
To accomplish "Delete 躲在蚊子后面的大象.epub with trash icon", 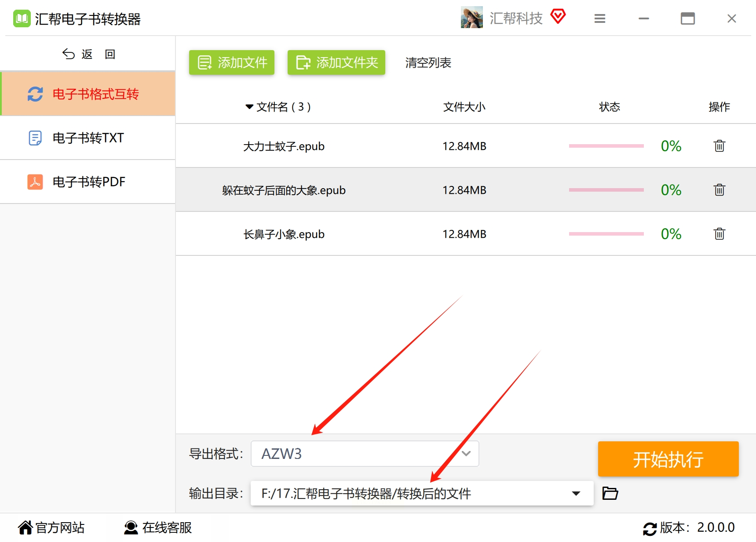I will [x=719, y=190].
